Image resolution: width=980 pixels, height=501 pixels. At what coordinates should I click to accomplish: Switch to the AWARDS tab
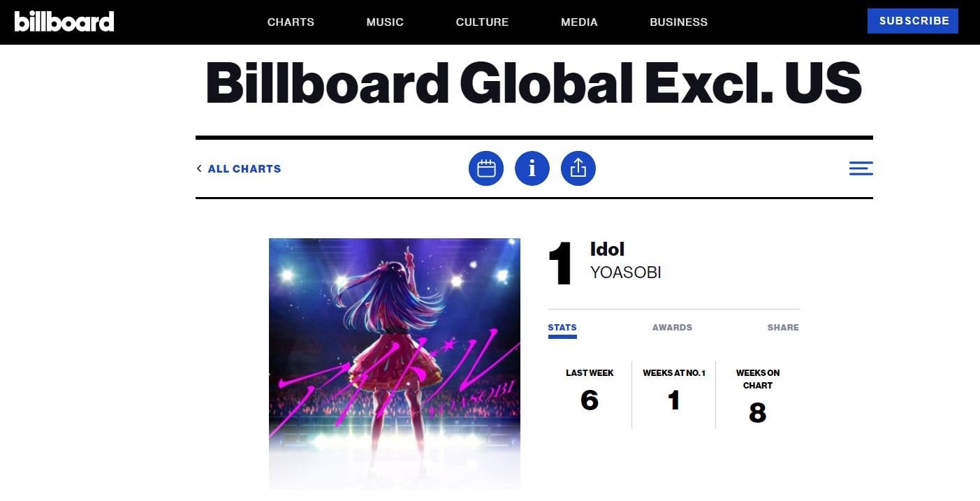click(672, 328)
